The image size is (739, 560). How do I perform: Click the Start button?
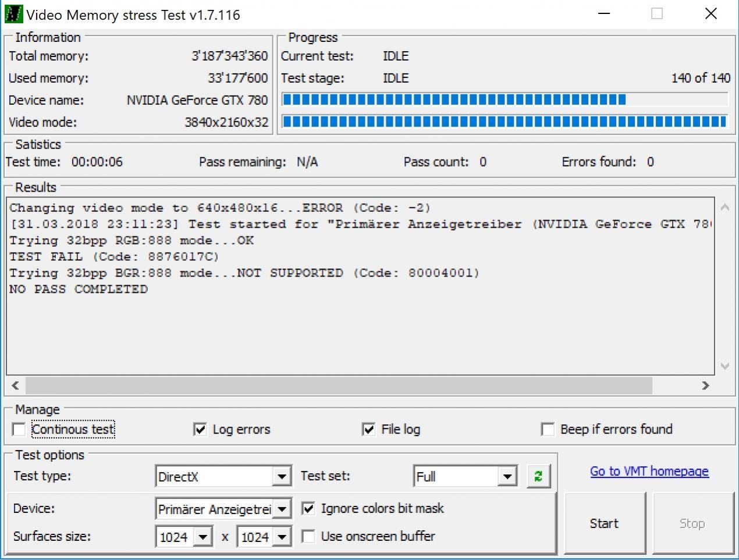(605, 523)
